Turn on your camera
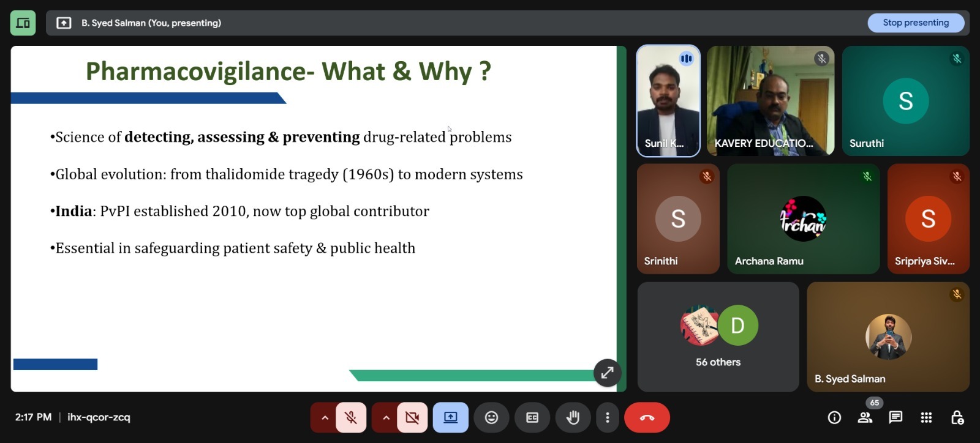The height and width of the screenshot is (443, 980). 412,417
